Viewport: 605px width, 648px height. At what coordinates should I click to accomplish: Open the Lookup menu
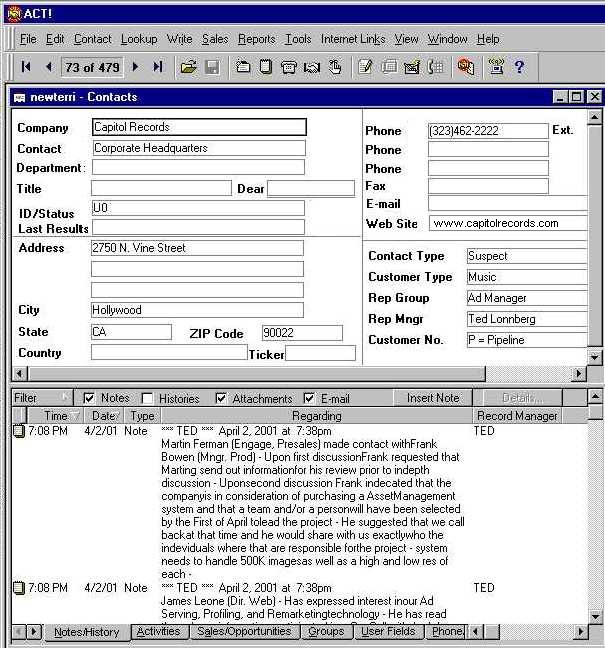139,39
